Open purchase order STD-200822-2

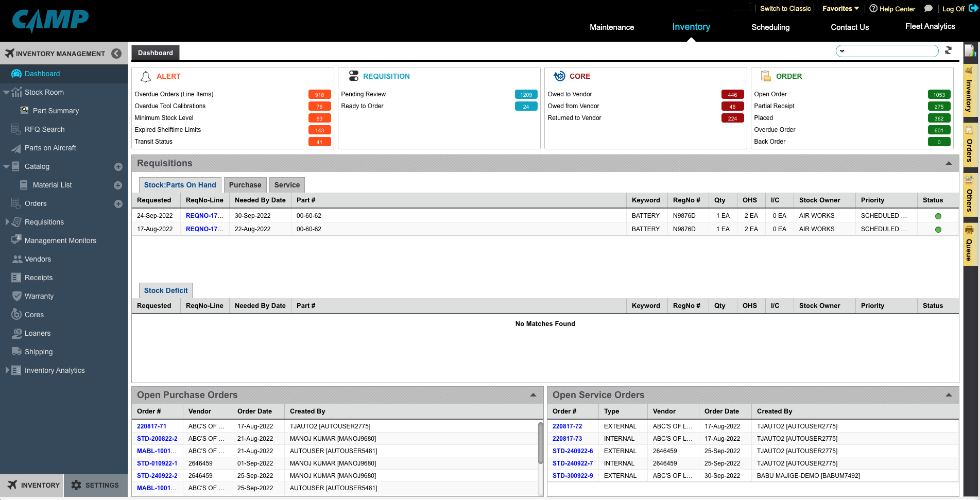point(157,439)
